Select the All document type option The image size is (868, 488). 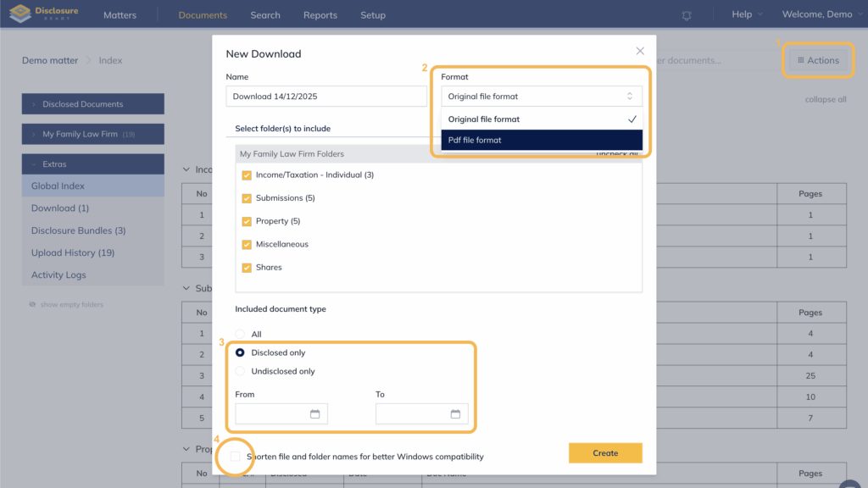pos(240,335)
